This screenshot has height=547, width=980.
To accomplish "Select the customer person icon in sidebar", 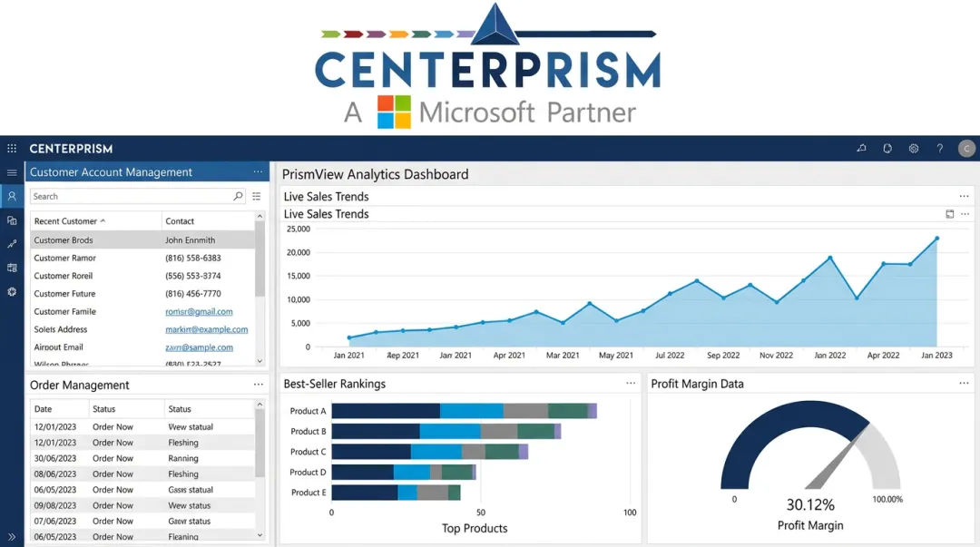I will click(12, 196).
